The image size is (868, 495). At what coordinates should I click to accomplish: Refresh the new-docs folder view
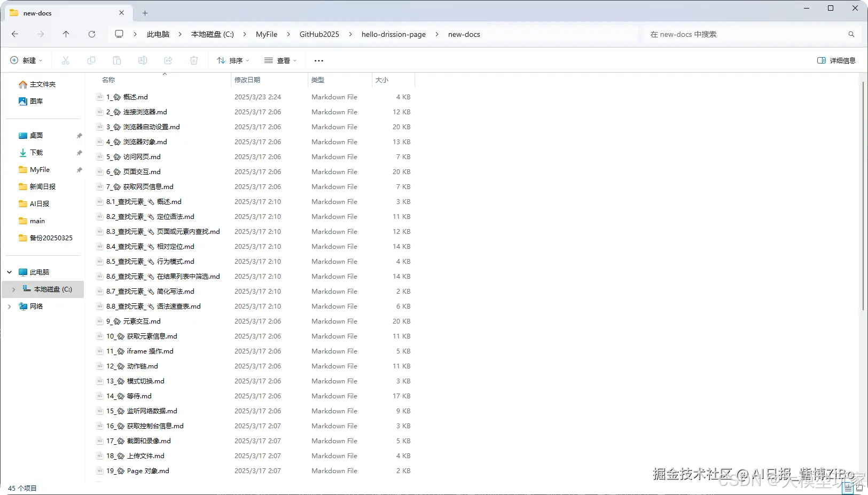(x=92, y=34)
